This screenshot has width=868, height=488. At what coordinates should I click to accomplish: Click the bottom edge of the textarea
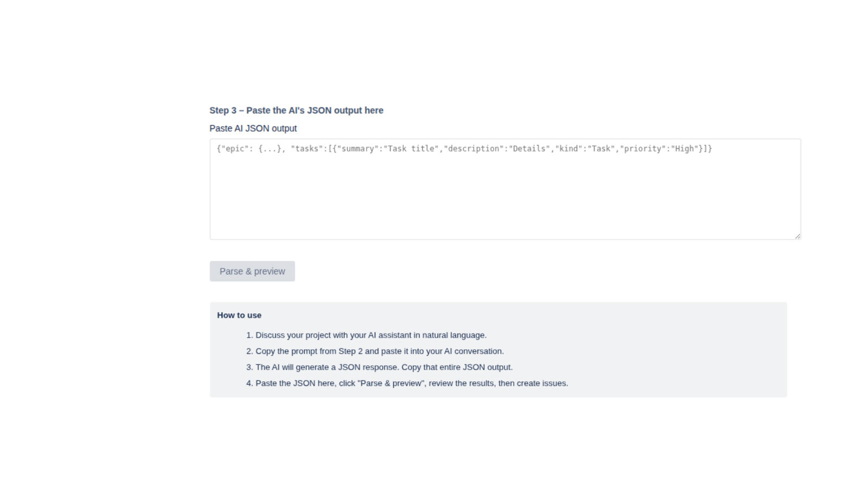pyautogui.click(x=505, y=236)
